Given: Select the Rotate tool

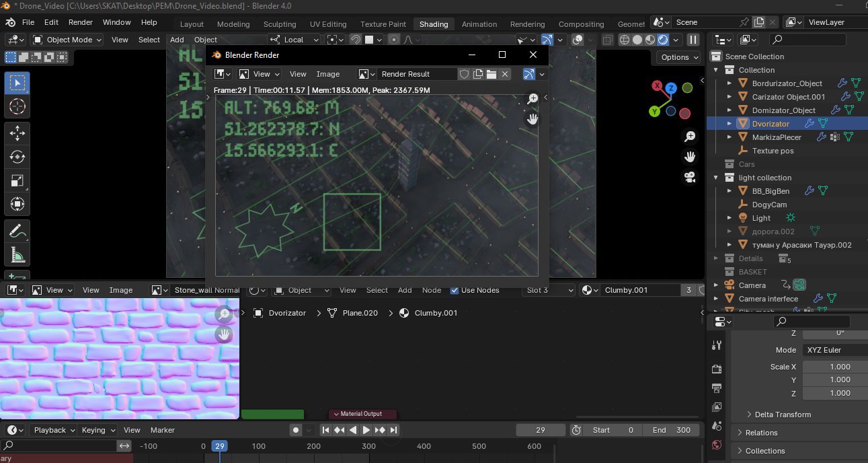Looking at the screenshot, I should pyautogui.click(x=17, y=157).
